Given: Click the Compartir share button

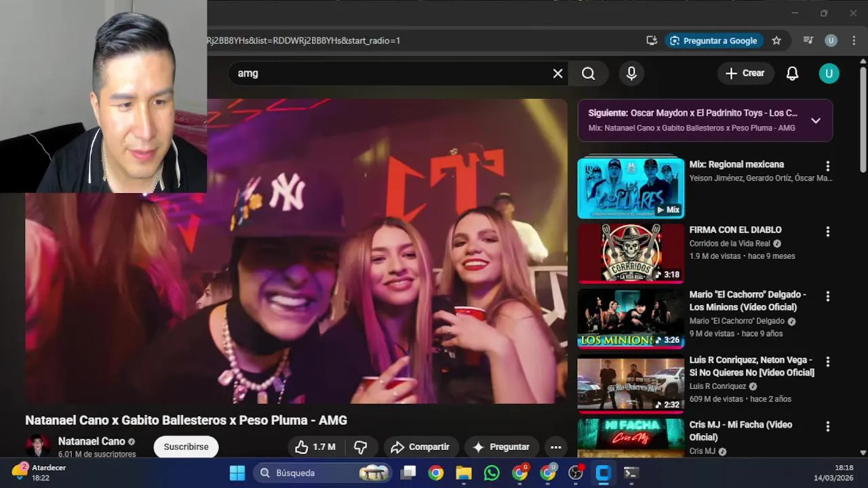Looking at the screenshot, I should click(x=420, y=447).
